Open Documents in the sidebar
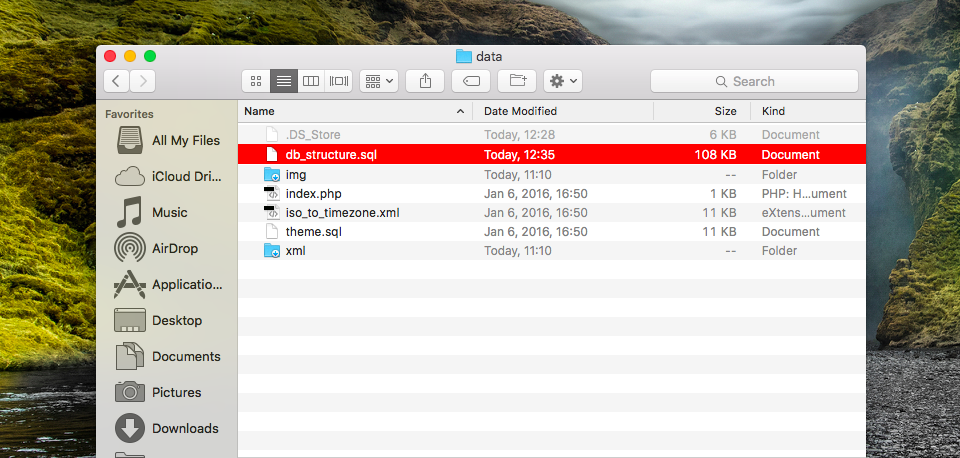The height and width of the screenshot is (458, 960). point(168,356)
